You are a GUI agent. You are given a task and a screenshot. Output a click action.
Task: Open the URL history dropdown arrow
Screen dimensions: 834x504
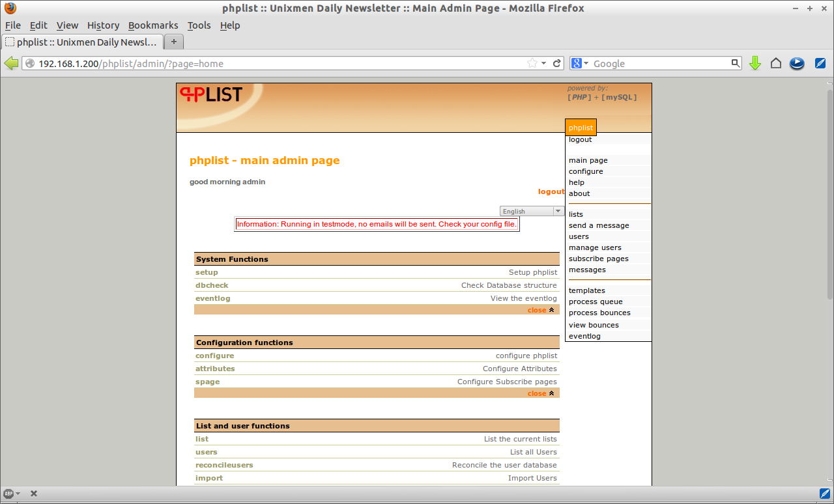click(x=543, y=63)
